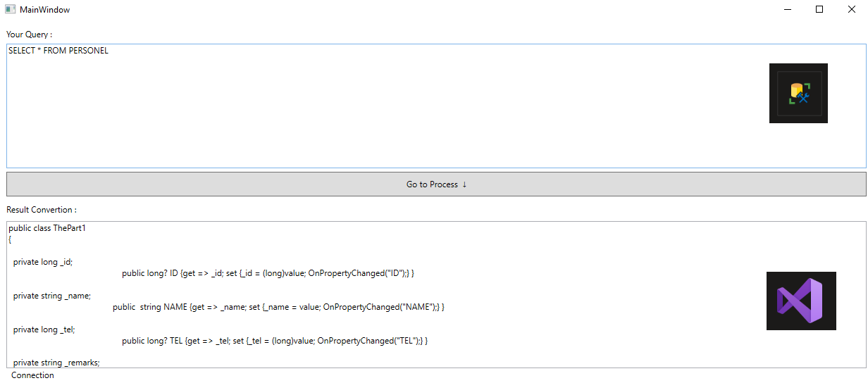Viewport: 868px width, 383px height.
Task: Click the Go to Process button
Action: 436,184
